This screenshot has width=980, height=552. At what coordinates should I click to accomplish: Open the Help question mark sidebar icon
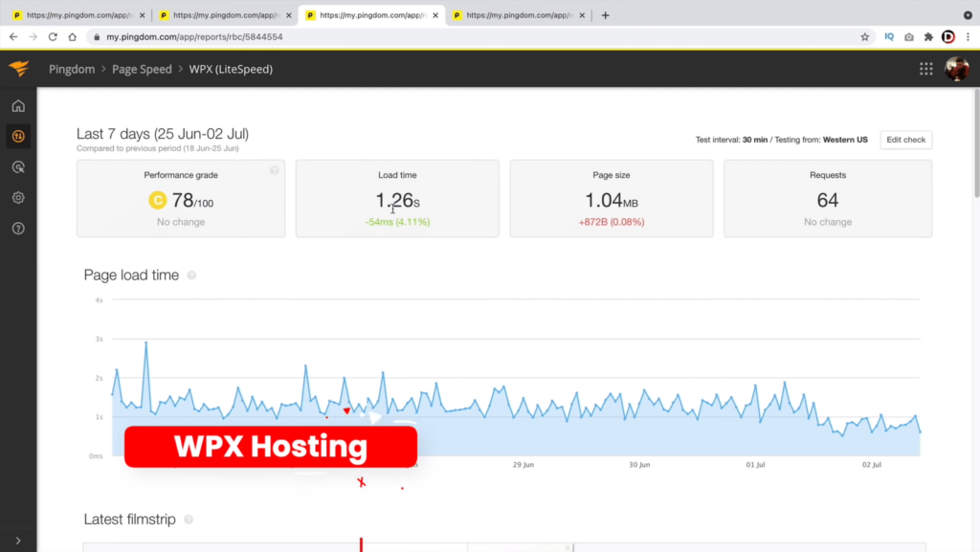(x=18, y=229)
